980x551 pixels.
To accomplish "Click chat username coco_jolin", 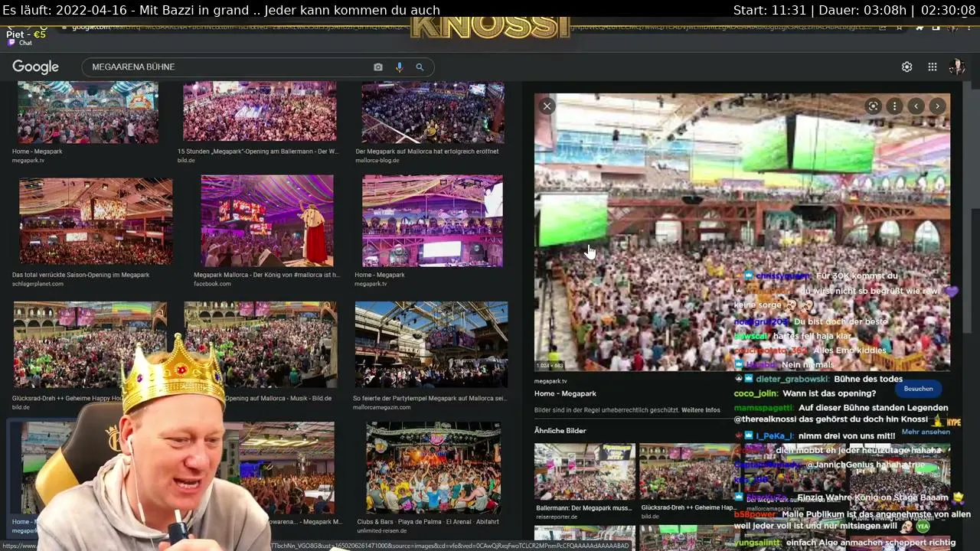I will [756, 393].
